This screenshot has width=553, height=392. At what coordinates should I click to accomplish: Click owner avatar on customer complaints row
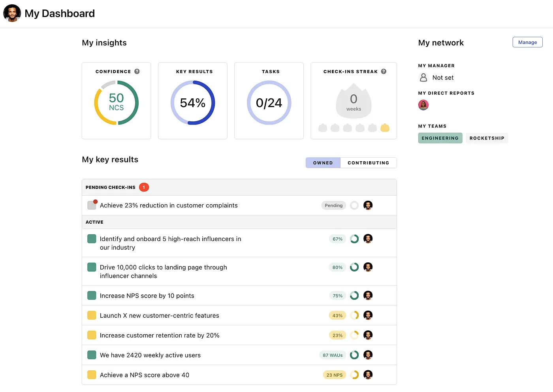coord(368,205)
